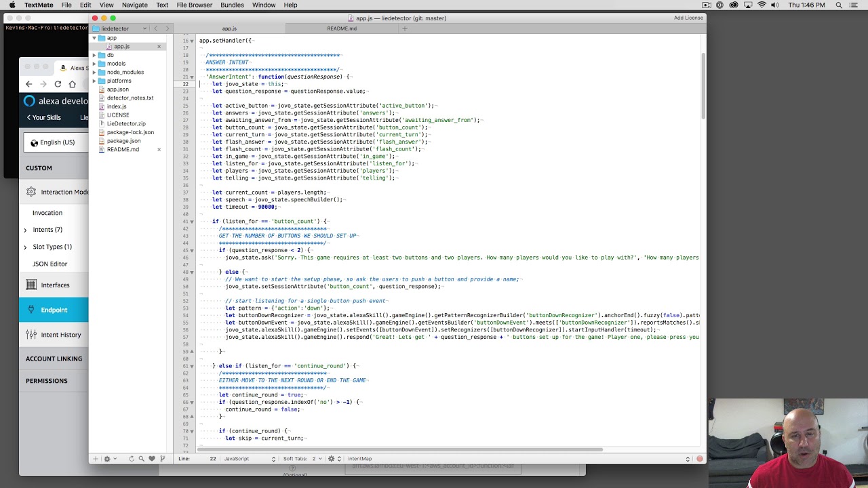Viewport: 868px width, 488px height.
Task: Add a new file using the plus icon in the file browser footer
Action: pos(96,459)
